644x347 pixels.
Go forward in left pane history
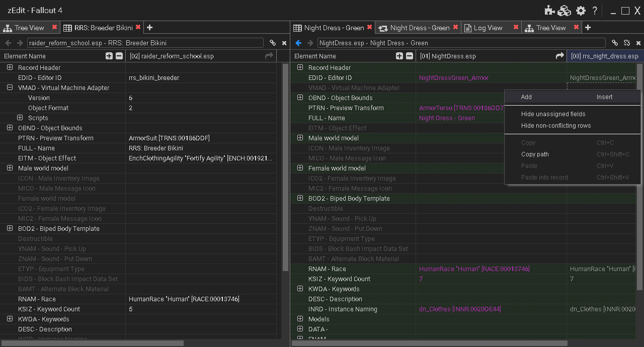click(x=20, y=43)
